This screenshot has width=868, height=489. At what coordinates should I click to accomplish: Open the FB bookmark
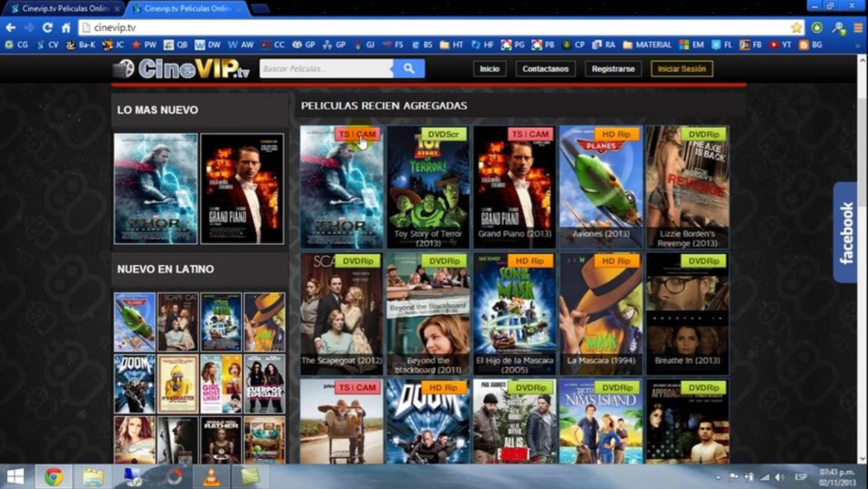tap(750, 45)
